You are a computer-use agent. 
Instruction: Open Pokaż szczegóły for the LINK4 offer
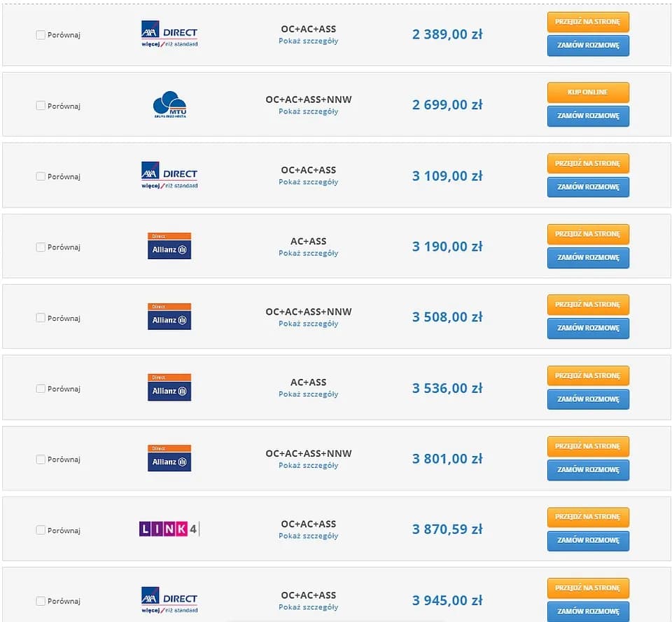308,536
